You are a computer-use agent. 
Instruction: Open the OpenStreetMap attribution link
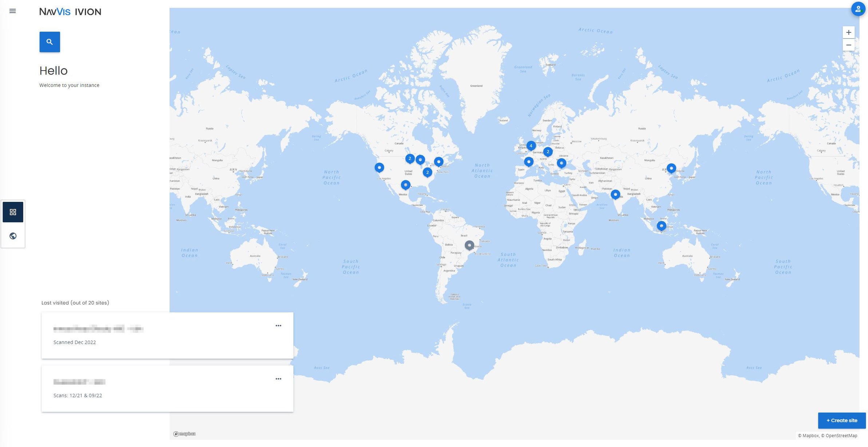(841, 436)
